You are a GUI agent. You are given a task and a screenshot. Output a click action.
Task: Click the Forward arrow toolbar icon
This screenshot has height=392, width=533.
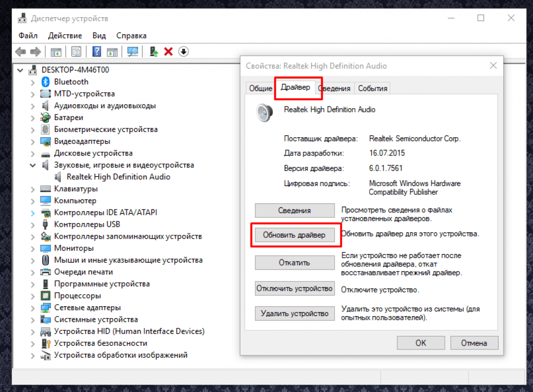click(x=35, y=51)
